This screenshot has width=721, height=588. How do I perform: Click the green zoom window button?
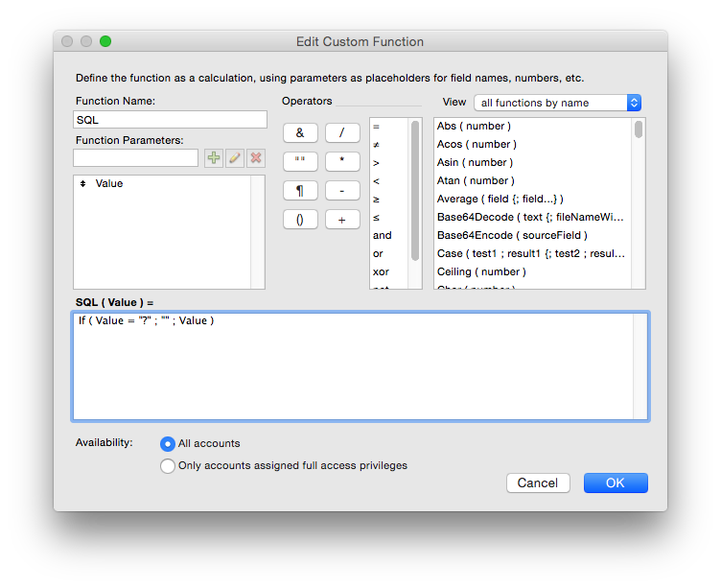(105, 41)
